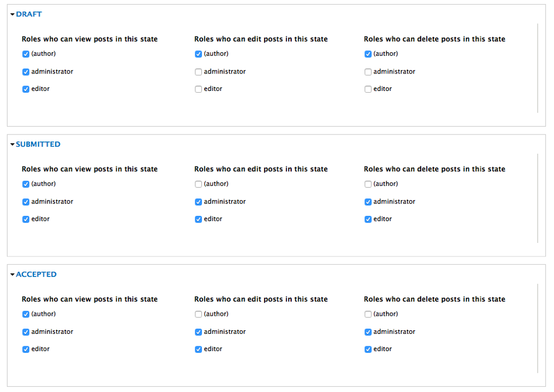The image size is (554, 392).
Task: Uncheck administrator edit permission in Accepted
Action: tap(198, 332)
